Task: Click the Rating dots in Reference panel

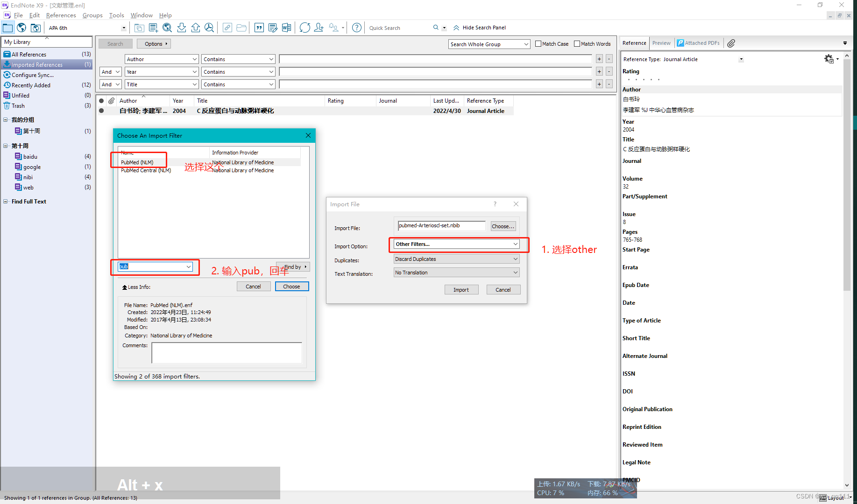Action: (644, 80)
